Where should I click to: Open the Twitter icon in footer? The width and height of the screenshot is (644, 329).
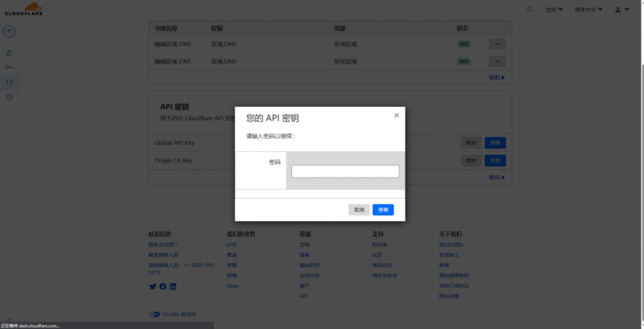point(152,286)
